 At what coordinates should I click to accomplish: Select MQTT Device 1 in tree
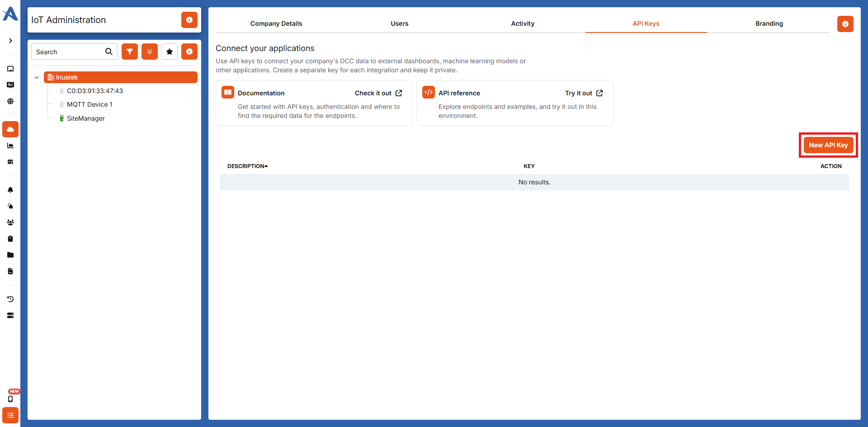pyautogui.click(x=90, y=104)
